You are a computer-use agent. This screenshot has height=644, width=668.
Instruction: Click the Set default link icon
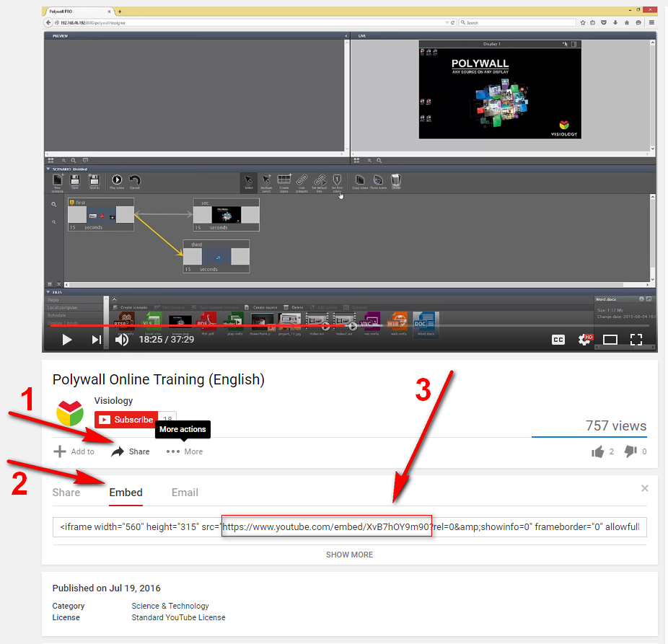pos(320,182)
